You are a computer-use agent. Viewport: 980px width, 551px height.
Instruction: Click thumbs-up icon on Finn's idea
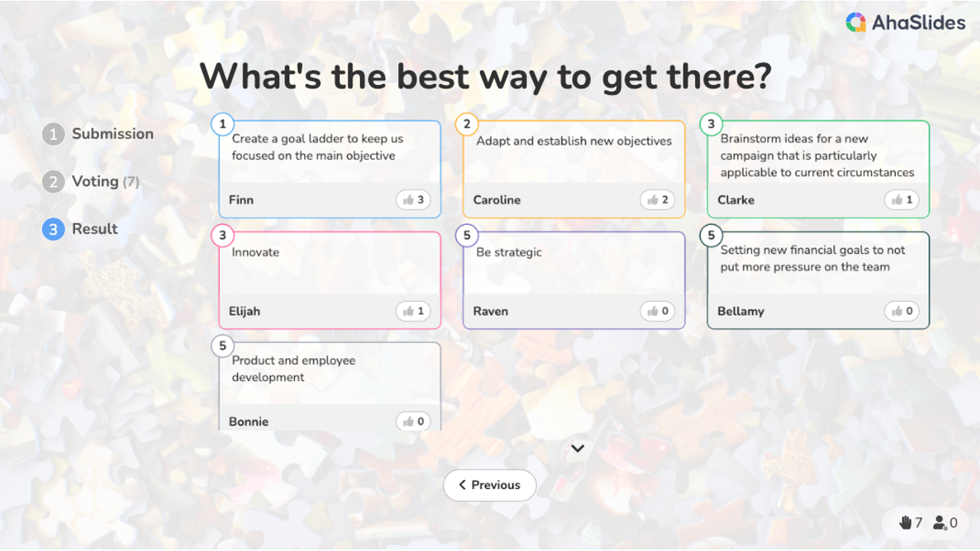coord(408,201)
